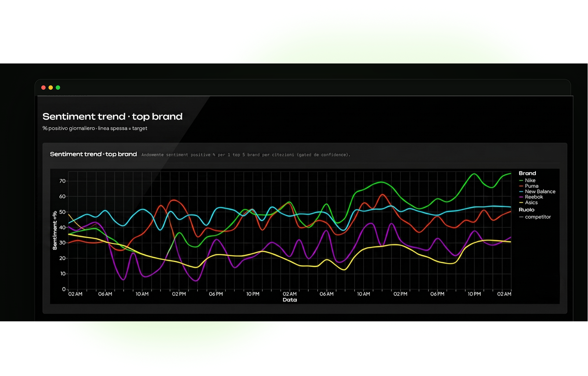
Task: Click the green Nike legend color swatch
Action: (x=521, y=180)
